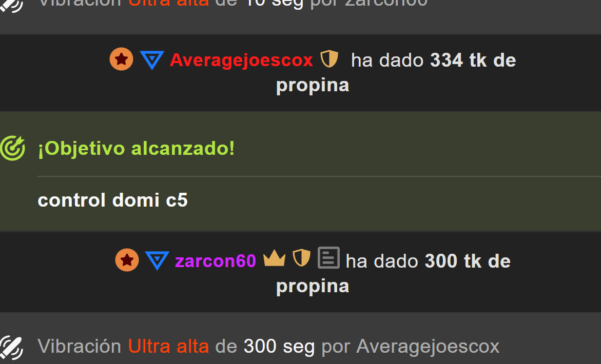Select the ¡Objetivo alcanzado! heading

(136, 149)
